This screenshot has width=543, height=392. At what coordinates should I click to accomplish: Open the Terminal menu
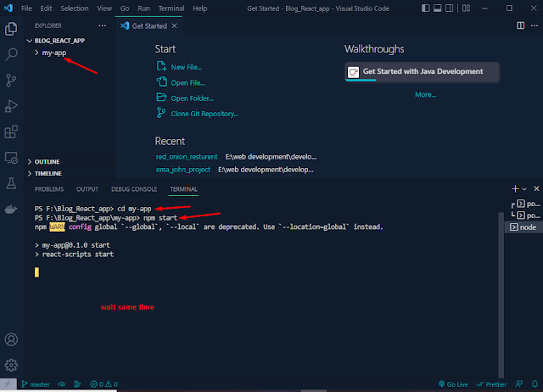(x=171, y=8)
